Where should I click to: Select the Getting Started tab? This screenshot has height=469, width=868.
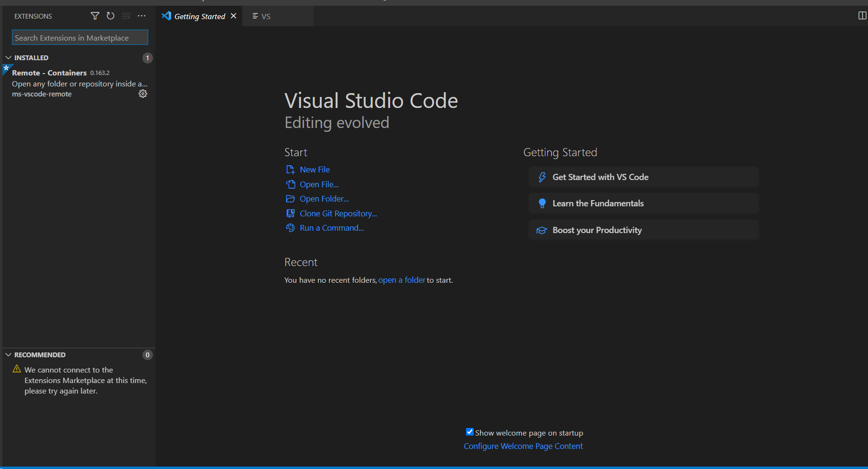tap(199, 16)
